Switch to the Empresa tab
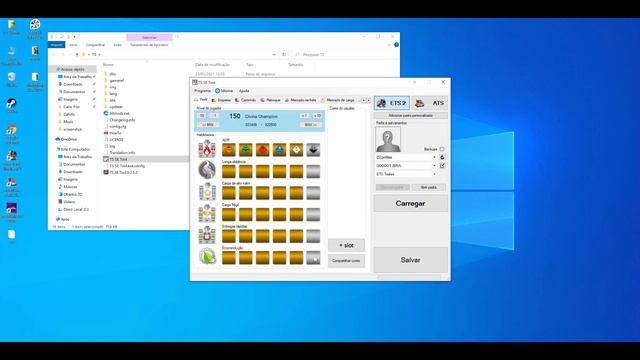 [x=221, y=100]
